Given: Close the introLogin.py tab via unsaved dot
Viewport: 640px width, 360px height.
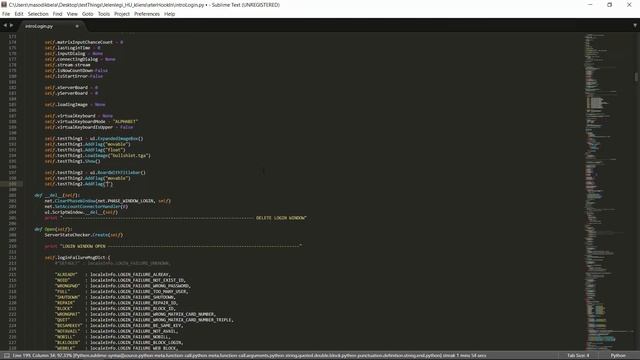Looking at the screenshot, I should 77,26.
